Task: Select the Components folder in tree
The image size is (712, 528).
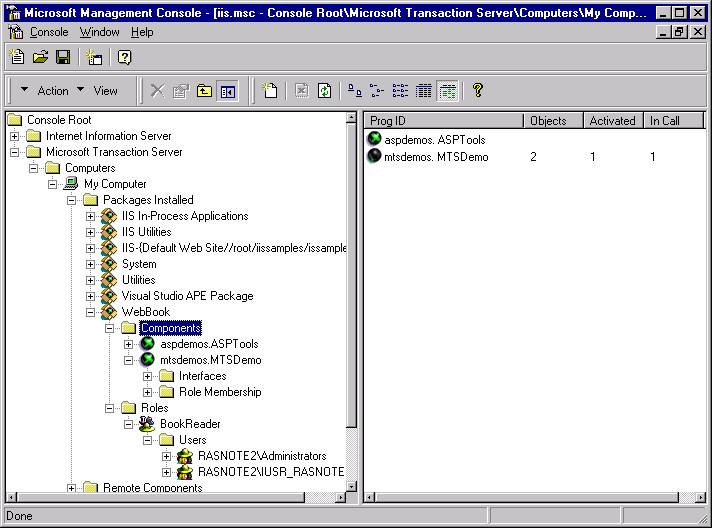Action: coord(170,328)
